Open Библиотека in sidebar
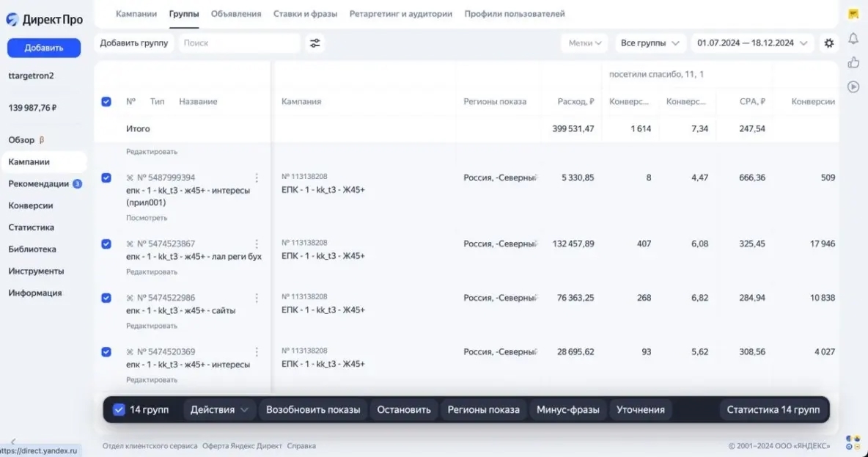Image resolution: width=868 pixels, height=457 pixels. click(32, 249)
